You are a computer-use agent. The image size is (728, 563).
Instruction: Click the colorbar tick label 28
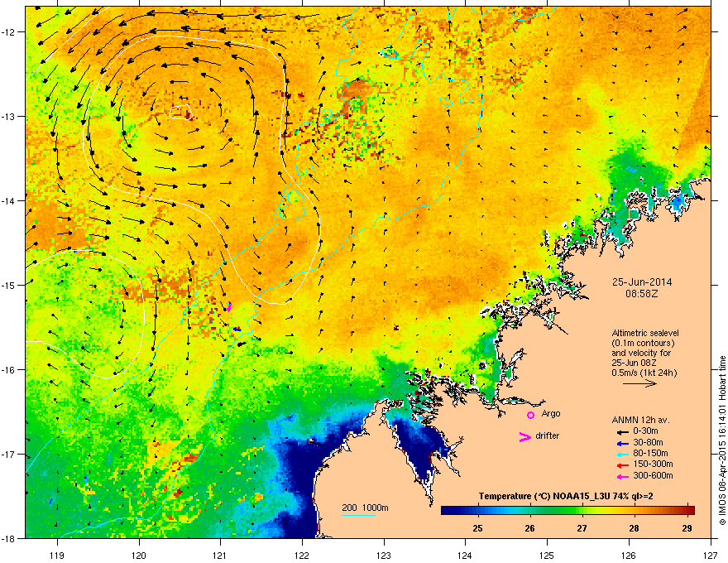(x=634, y=528)
